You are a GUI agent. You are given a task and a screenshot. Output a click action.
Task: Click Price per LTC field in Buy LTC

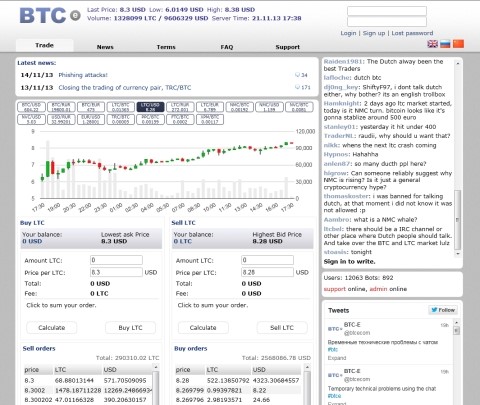coord(116,272)
